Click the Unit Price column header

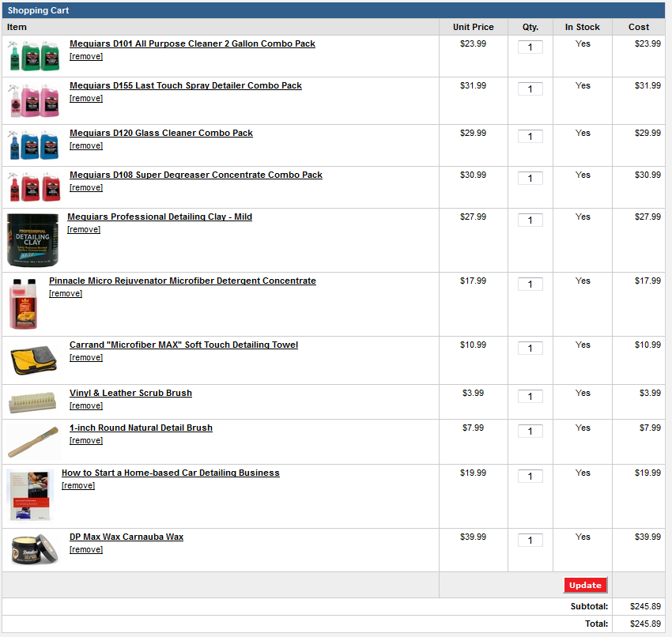pyautogui.click(x=473, y=27)
